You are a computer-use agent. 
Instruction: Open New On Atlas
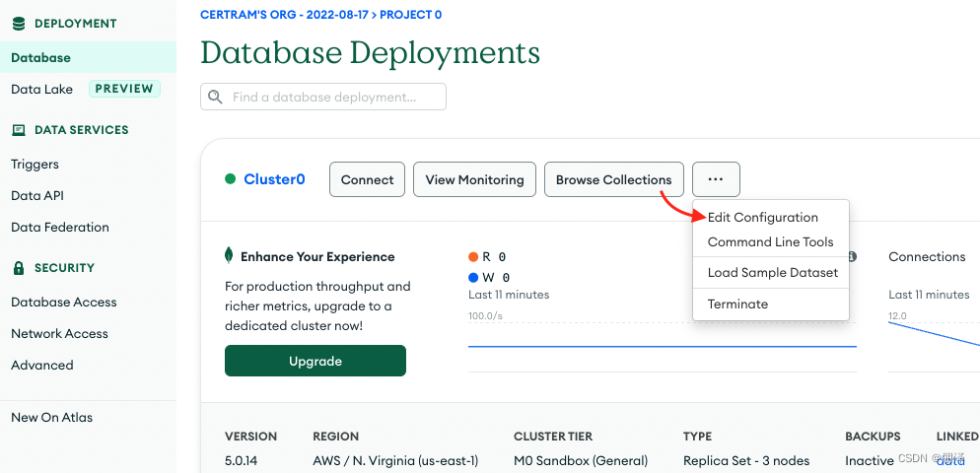pyautogui.click(x=52, y=418)
